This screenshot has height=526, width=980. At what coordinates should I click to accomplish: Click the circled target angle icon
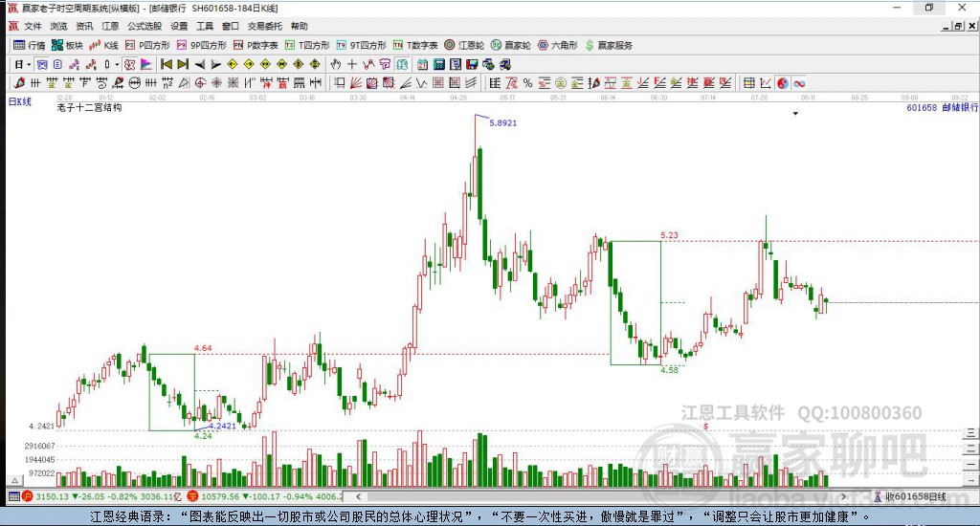click(x=201, y=83)
